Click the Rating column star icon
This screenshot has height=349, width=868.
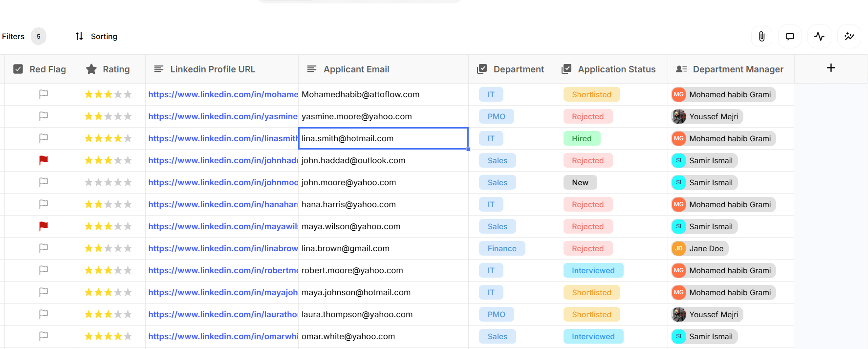91,69
